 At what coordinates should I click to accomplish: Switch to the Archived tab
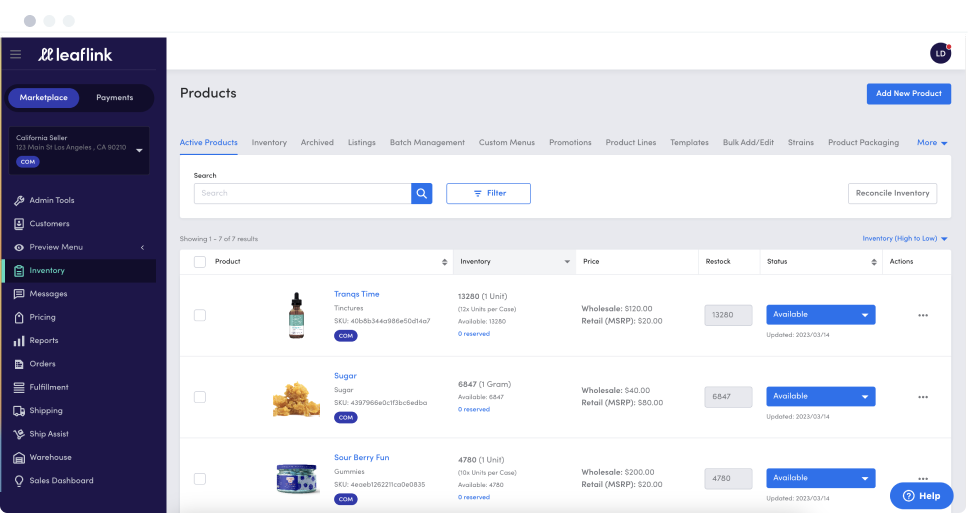tap(317, 143)
